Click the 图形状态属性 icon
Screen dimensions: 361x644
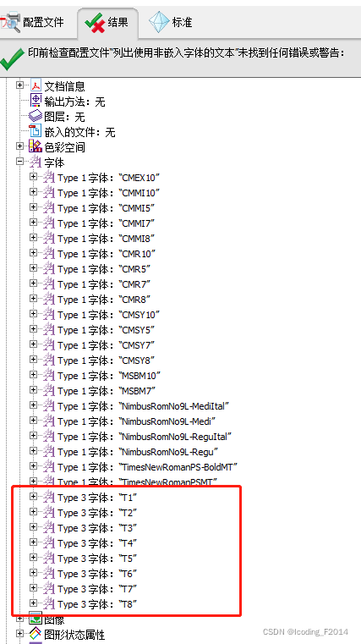[36, 635]
